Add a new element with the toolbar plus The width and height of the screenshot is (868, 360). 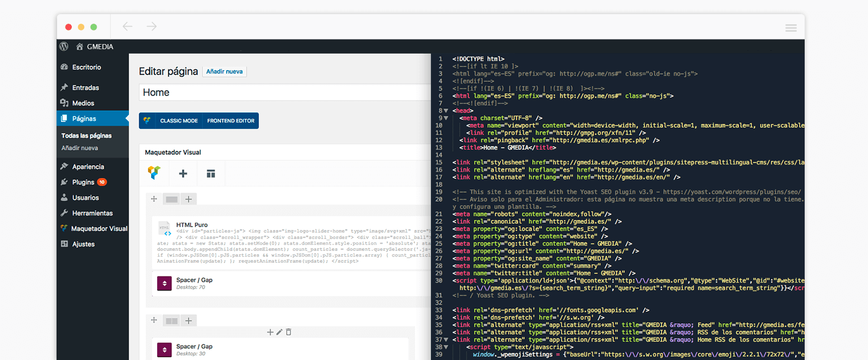183,174
